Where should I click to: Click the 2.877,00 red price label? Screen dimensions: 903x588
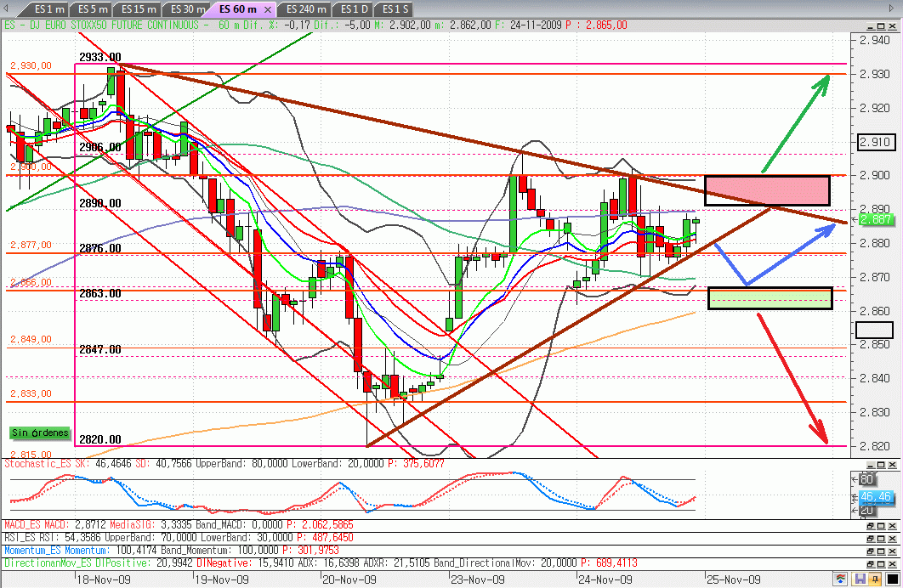(31, 245)
